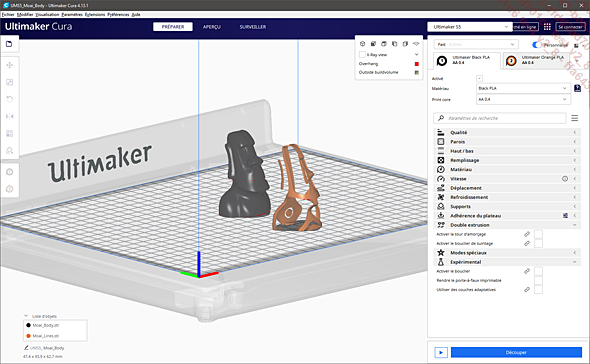Screen dimensions: 590x364
Task: Click the Ultimaker apps grid icon
Action: pos(547,27)
